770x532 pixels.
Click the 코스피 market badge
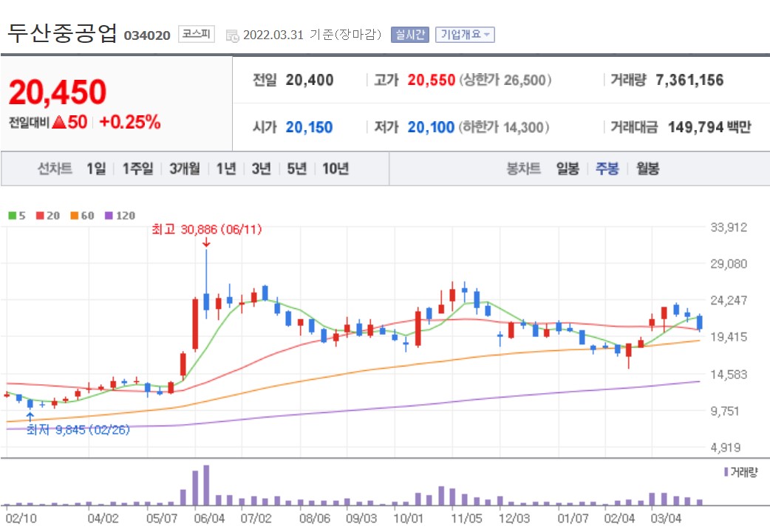[197, 33]
